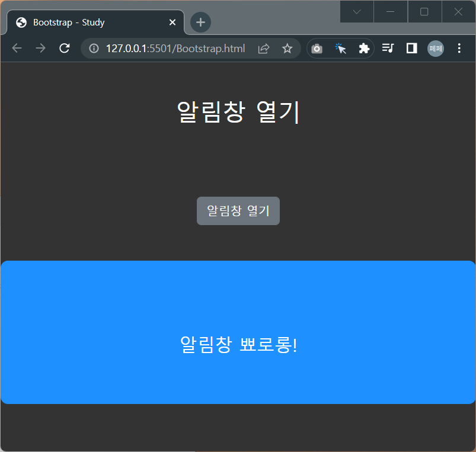Expand the window snap layouts chevron
The image size is (476, 452).
click(x=356, y=11)
